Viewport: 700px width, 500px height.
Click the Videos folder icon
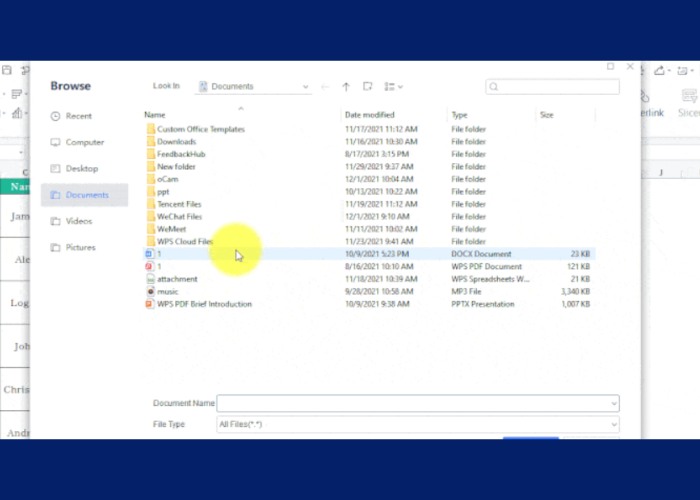(55, 221)
